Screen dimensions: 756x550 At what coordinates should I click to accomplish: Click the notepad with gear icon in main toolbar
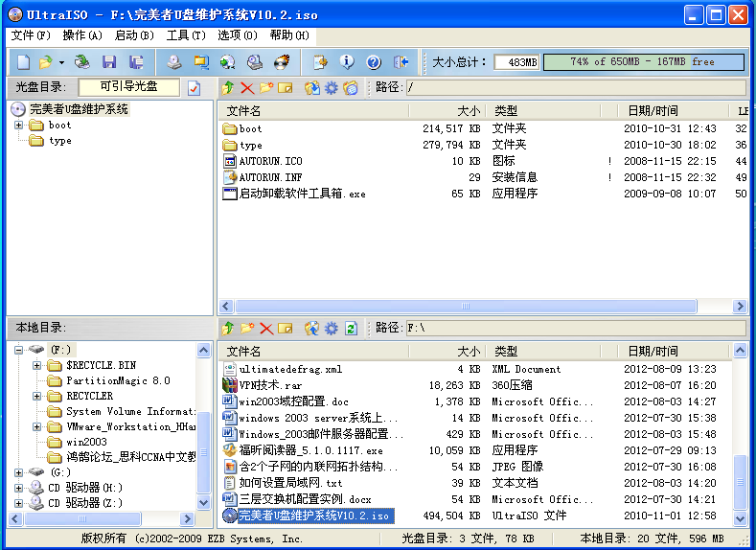320,61
